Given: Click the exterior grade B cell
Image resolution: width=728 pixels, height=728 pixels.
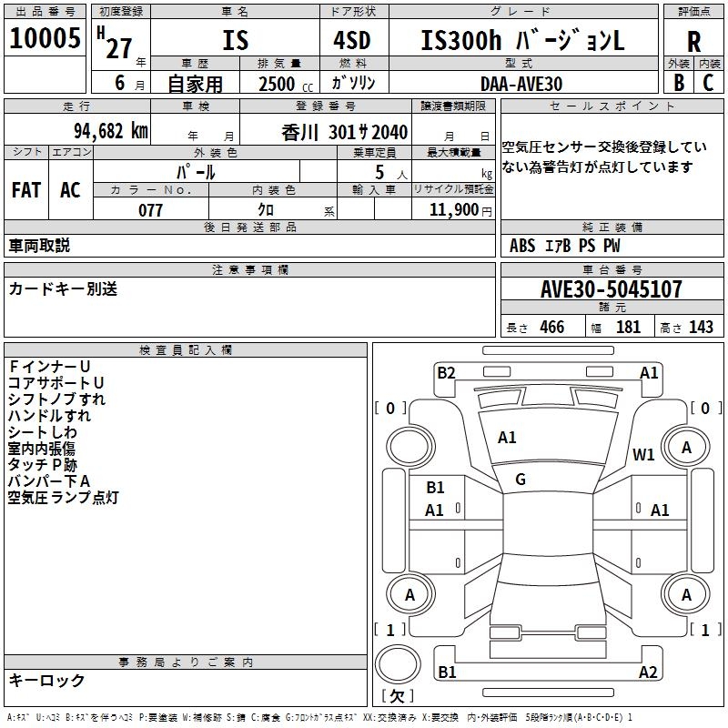Looking at the screenshot, I should click(678, 82).
